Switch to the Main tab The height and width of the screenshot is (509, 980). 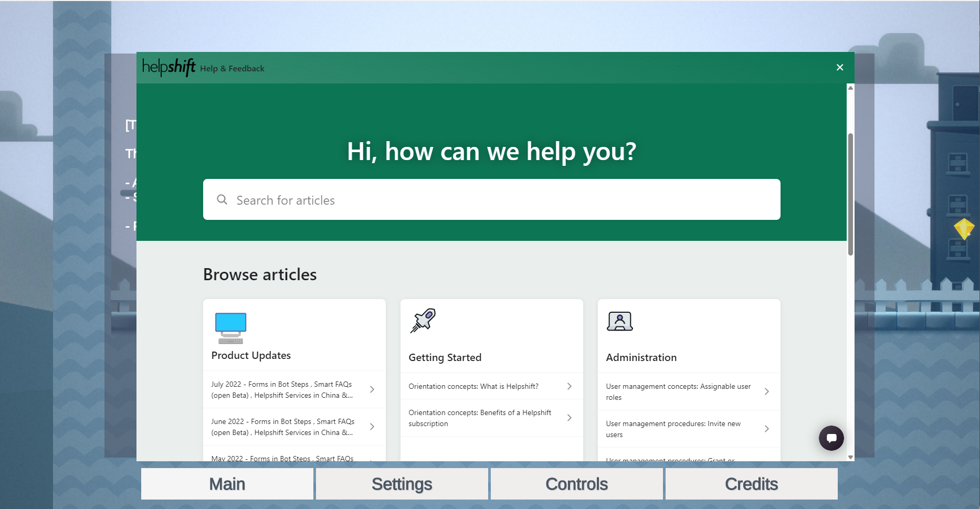[x=227, y=484]
